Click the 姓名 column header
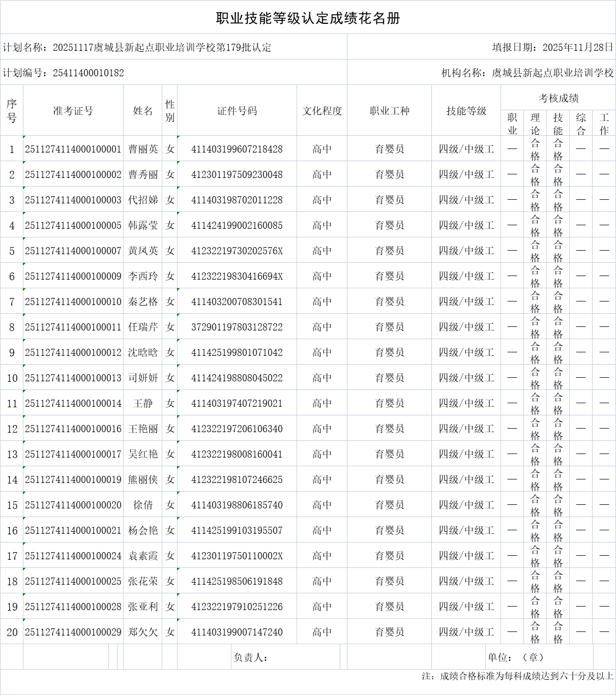Image resolution: width=616 pixels, height=695 pixels. click(x=144, y=110)
